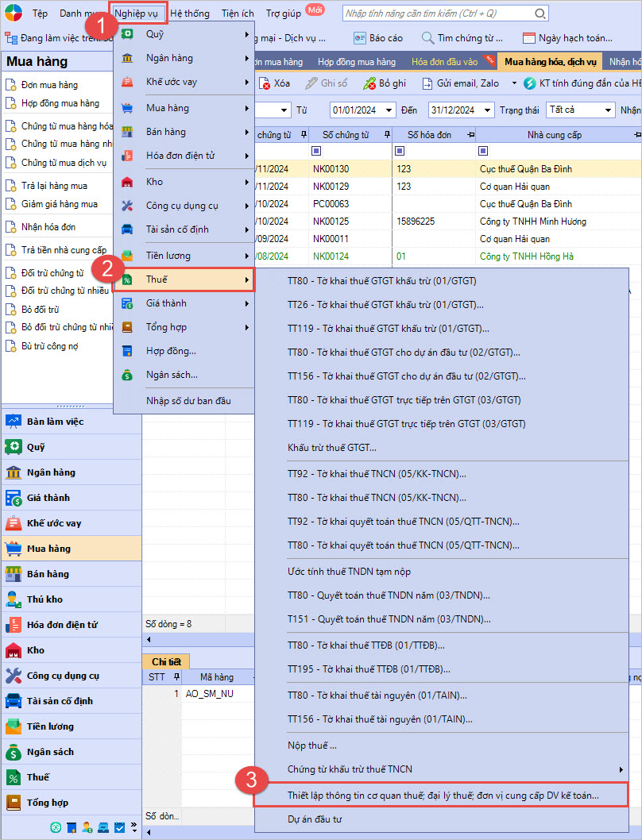This screenshot has width=642, height=840.
Task: Open Trả tiền nhà cung cấp link
Action: tap(64, 250)
